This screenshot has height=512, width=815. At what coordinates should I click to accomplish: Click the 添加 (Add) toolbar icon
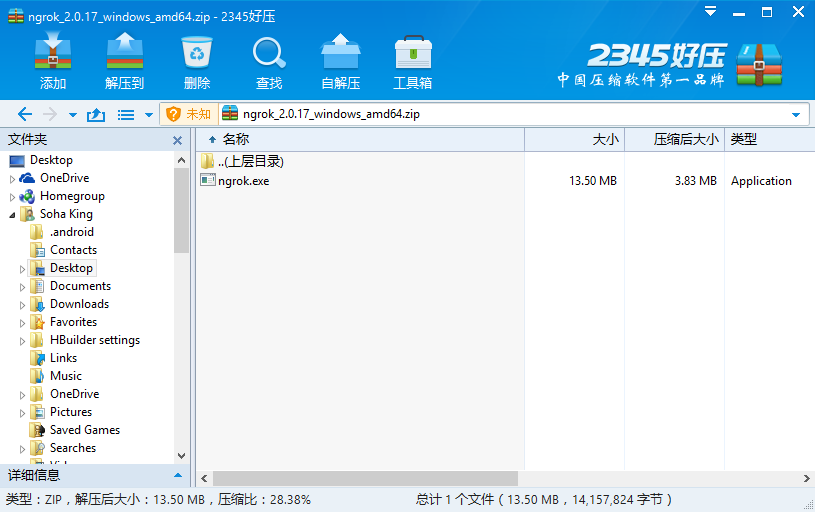pos(52,61)
